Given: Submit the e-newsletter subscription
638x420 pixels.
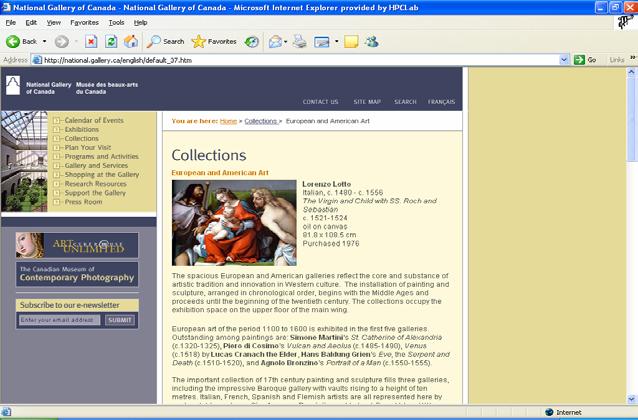Looking at the screenshot, I should coord(120,320).
